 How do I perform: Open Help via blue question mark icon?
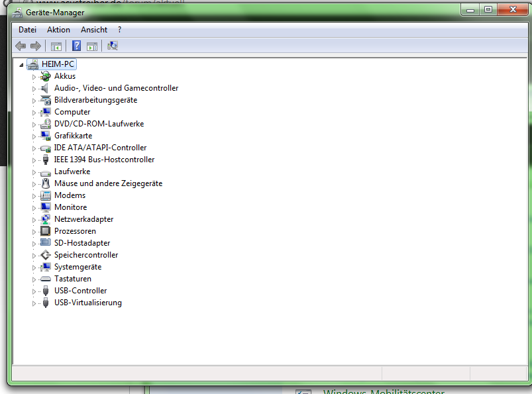click(x=77, y=46)
